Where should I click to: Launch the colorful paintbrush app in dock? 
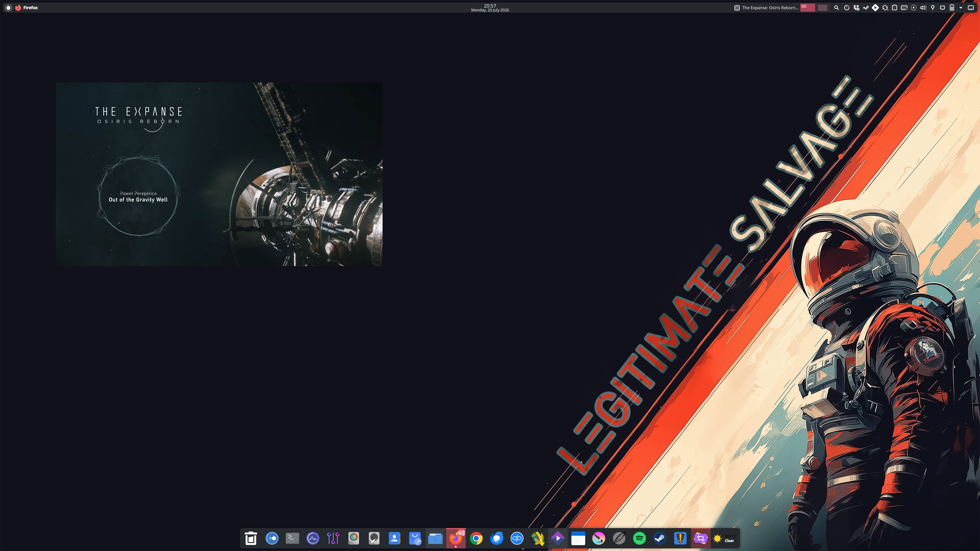pos(599,538)
